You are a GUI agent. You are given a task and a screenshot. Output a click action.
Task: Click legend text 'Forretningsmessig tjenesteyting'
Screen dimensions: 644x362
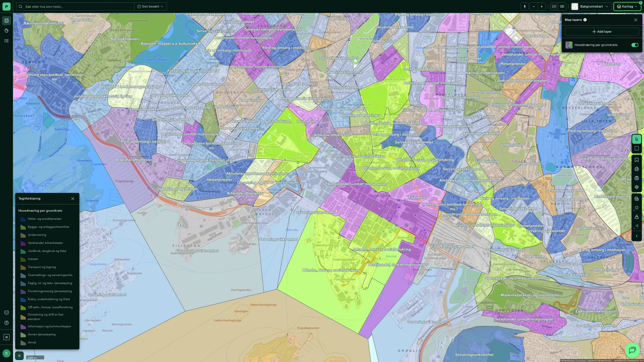click(50, 291)
